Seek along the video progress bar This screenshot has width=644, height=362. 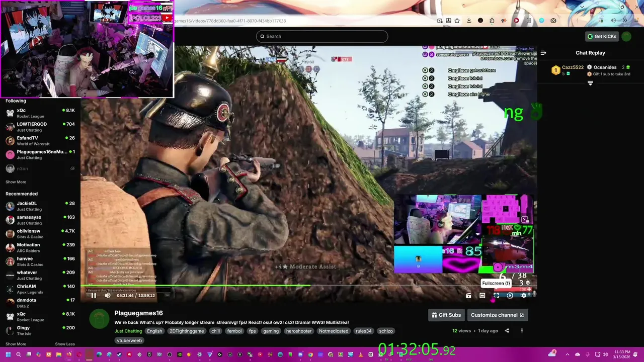(308, 286)
